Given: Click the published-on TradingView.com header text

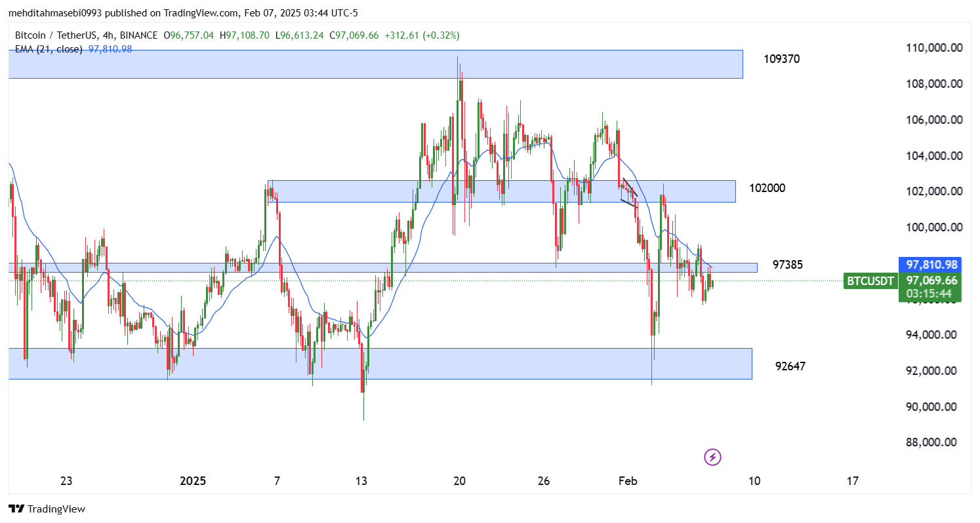Looking at the screenshot, I should pyautogui.click(x=183, y=13).
